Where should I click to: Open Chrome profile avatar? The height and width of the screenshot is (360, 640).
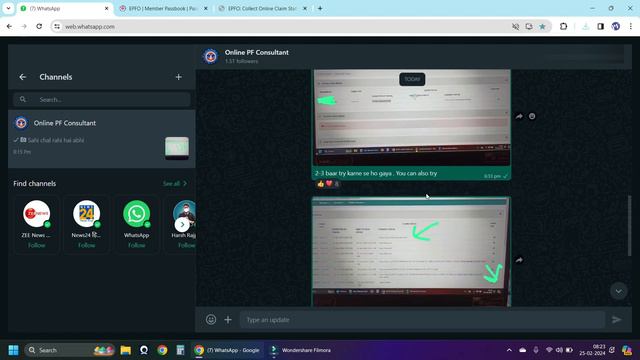pyautogui.click(x=616, y=27)
